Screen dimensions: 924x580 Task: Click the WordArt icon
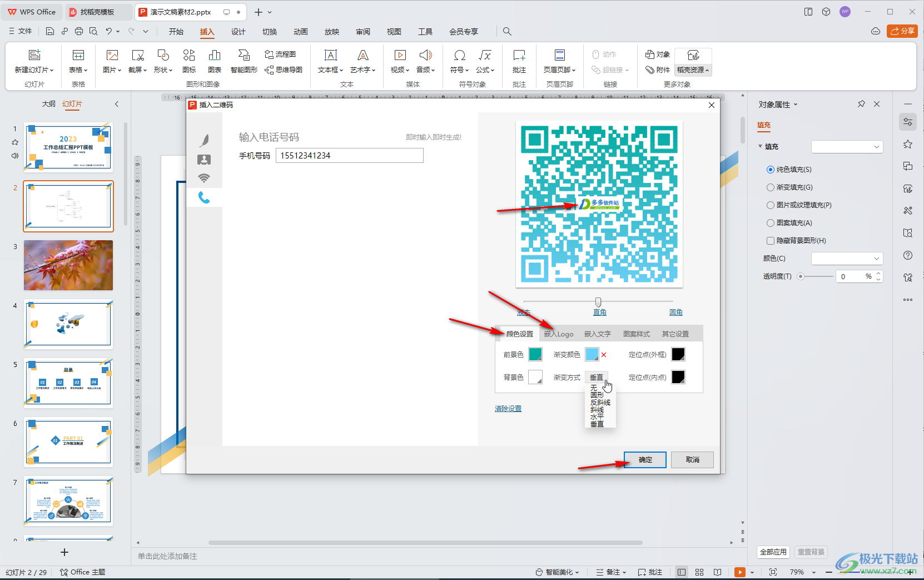pyautogui.click(x=363, y=55)
